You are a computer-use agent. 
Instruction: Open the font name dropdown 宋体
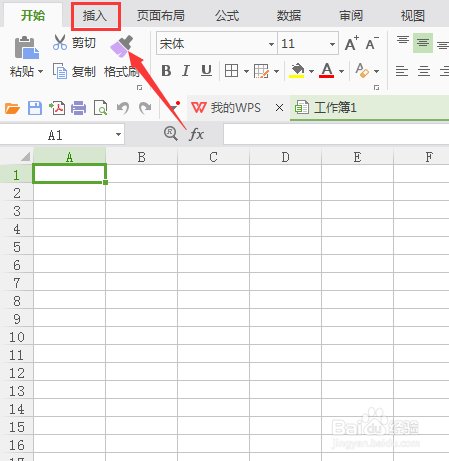coord(271,44)
